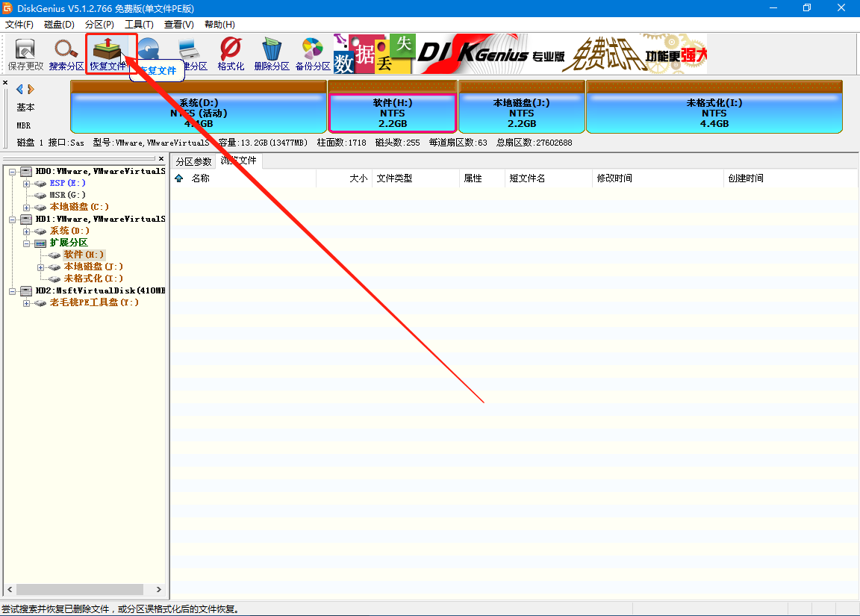Expand the 本地磁盘 (C:) tree node
The height and width of the screenshot is (616, 860).
pos(26,208)
